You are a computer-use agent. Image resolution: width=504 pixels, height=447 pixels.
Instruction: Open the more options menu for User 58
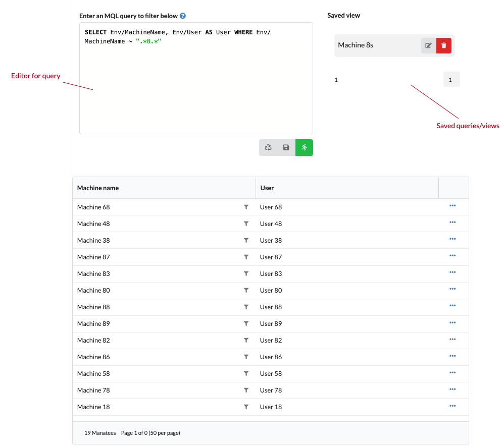click(452, 373)
